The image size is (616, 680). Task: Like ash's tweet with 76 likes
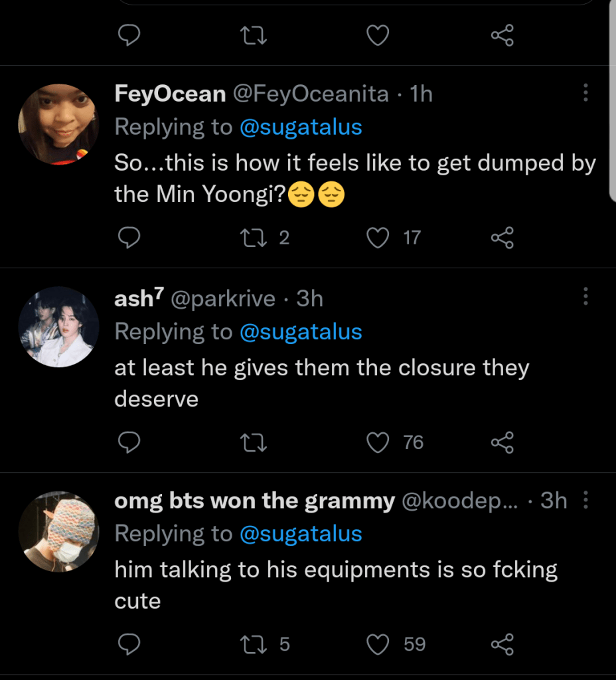pos(378,442)
